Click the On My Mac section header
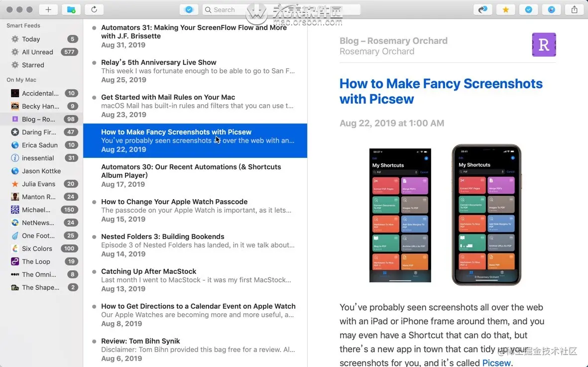 (x=21, y=80)
